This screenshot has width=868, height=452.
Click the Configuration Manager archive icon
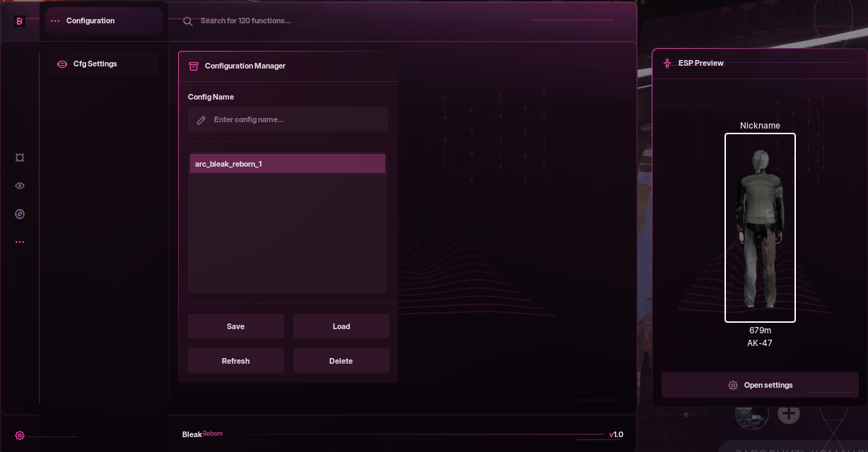[194, 66]
